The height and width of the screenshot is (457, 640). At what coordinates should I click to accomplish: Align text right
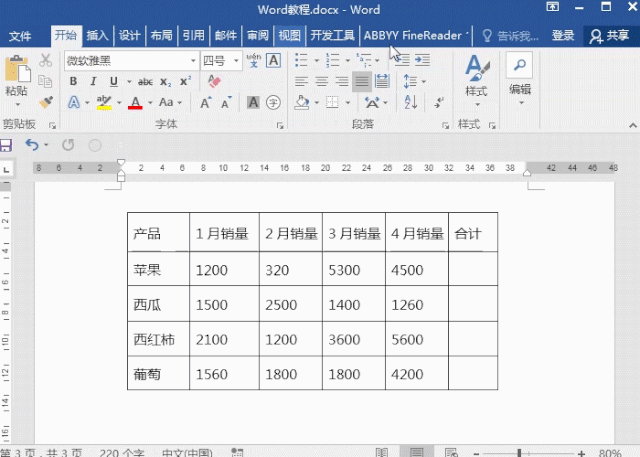tap(342, 81)
